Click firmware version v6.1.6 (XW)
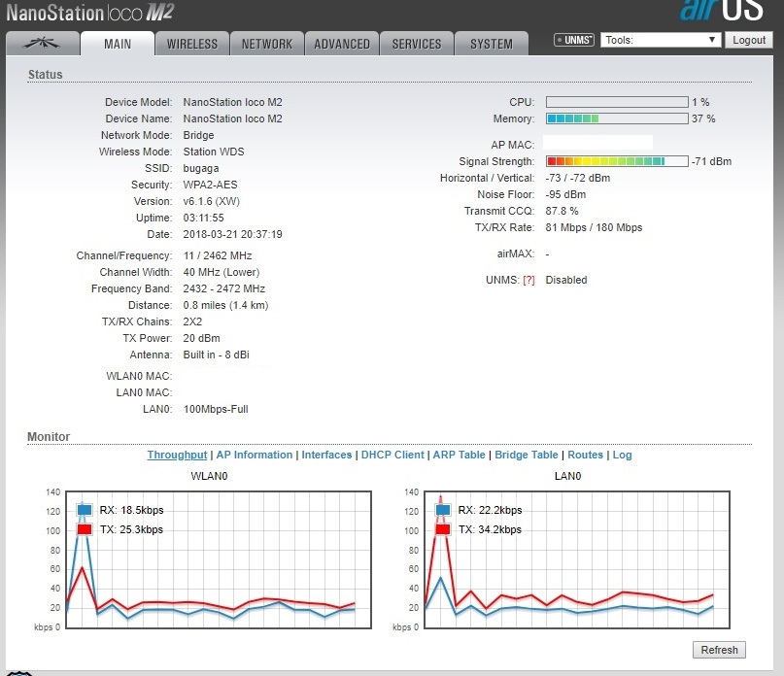784x676 pixels. (212, 201)
